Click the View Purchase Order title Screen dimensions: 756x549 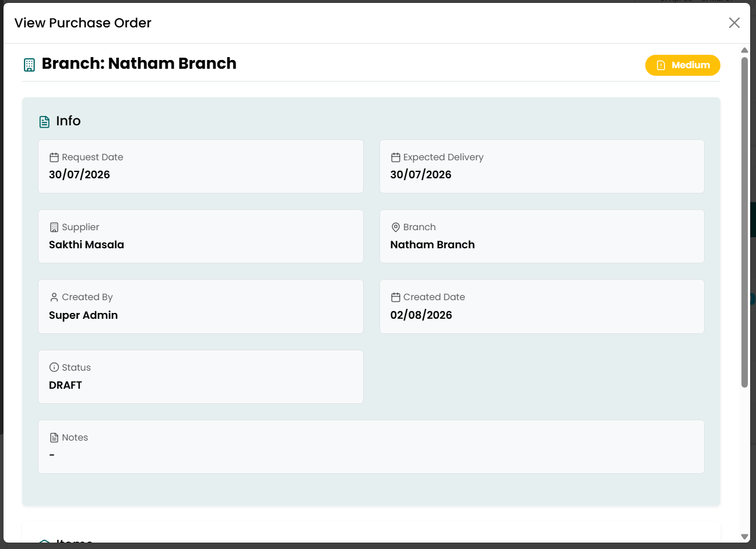[83, 23]
